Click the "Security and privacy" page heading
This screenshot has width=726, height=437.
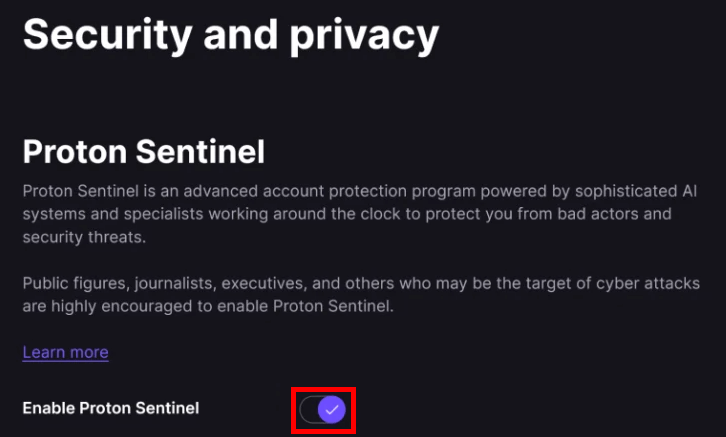[231, 35]
